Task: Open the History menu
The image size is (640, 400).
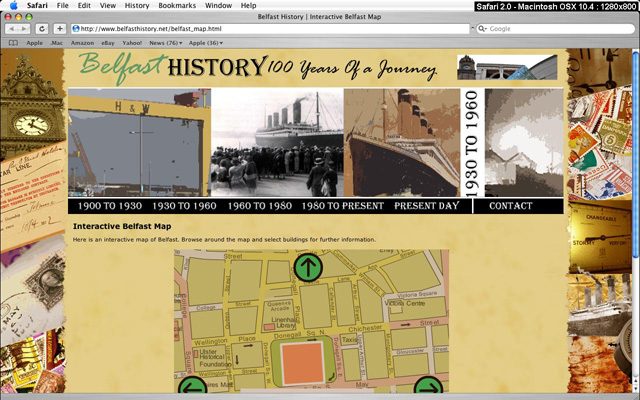Action: 137,5
